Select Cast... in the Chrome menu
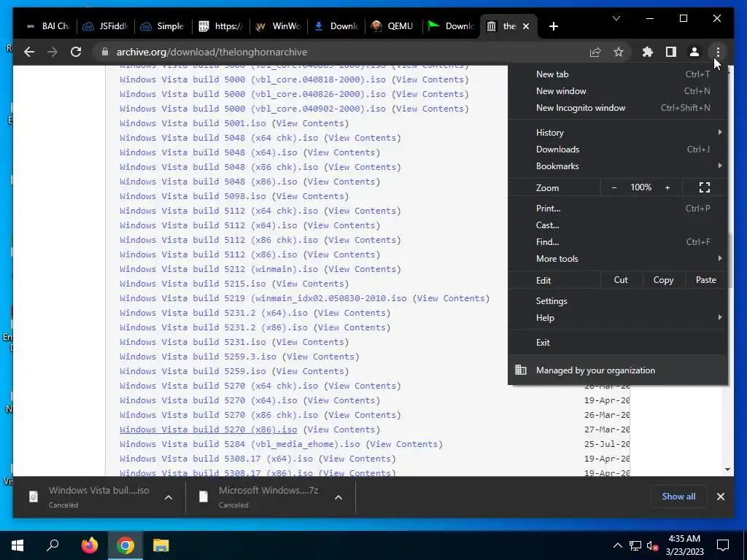The image size is (747, 560). (618, 225)
